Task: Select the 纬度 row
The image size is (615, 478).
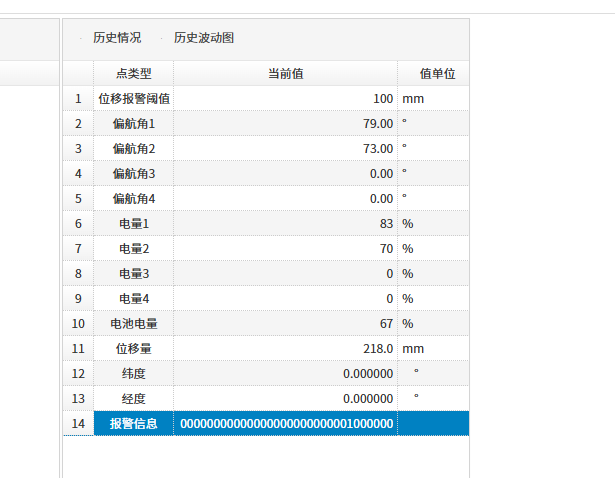Action: tap(133, 374)
